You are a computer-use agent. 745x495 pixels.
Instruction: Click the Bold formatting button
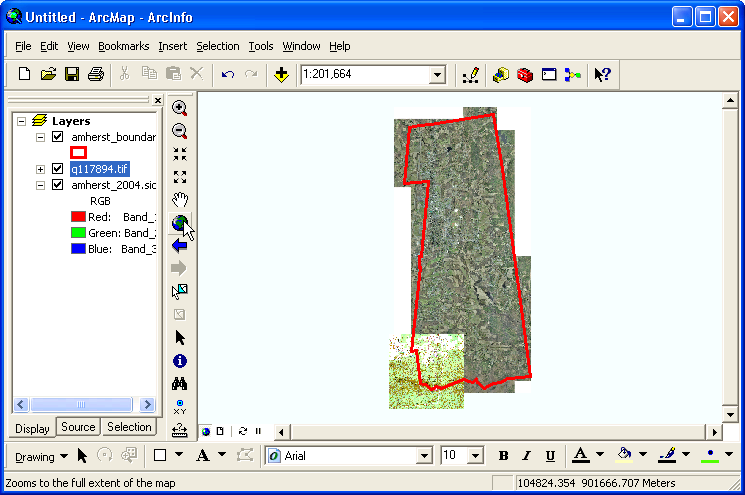pos(503,456)
